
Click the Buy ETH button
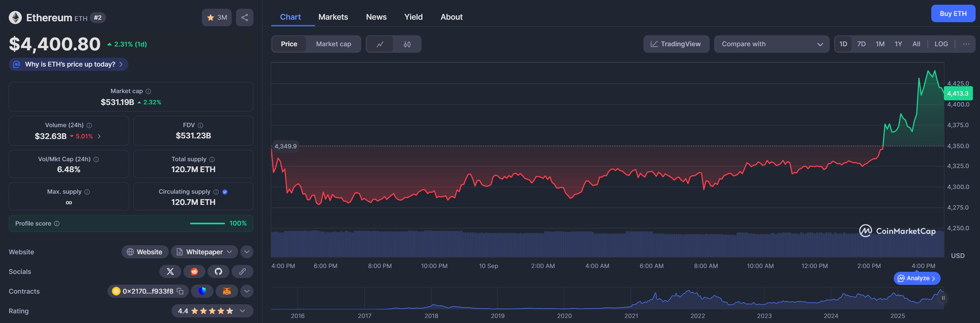point(952,14)
